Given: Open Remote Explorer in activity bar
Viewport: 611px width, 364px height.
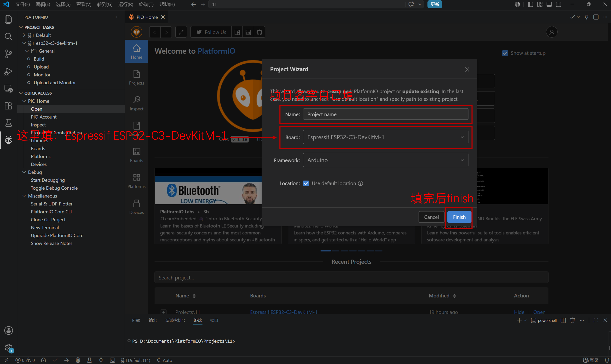Looking at the screenshot, I should 8,89.
